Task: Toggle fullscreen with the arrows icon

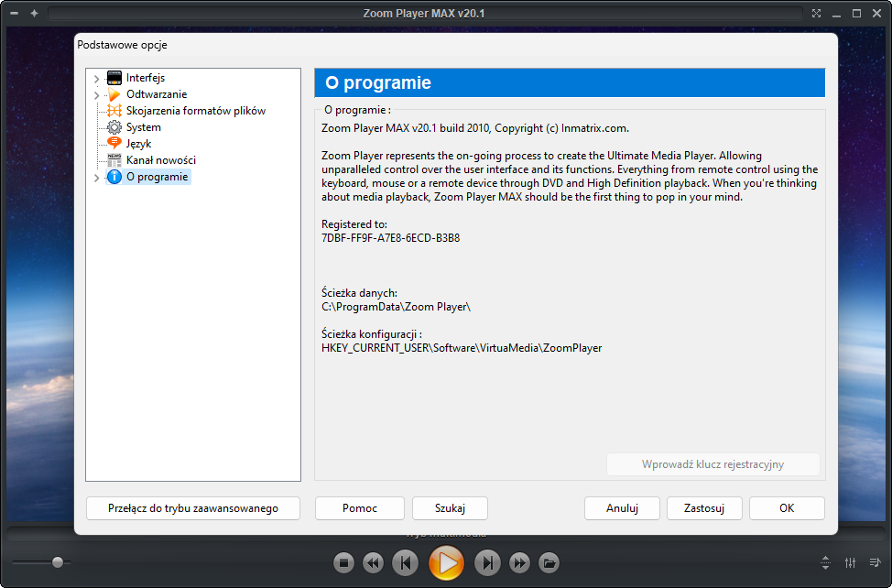Action: [816, 13]
